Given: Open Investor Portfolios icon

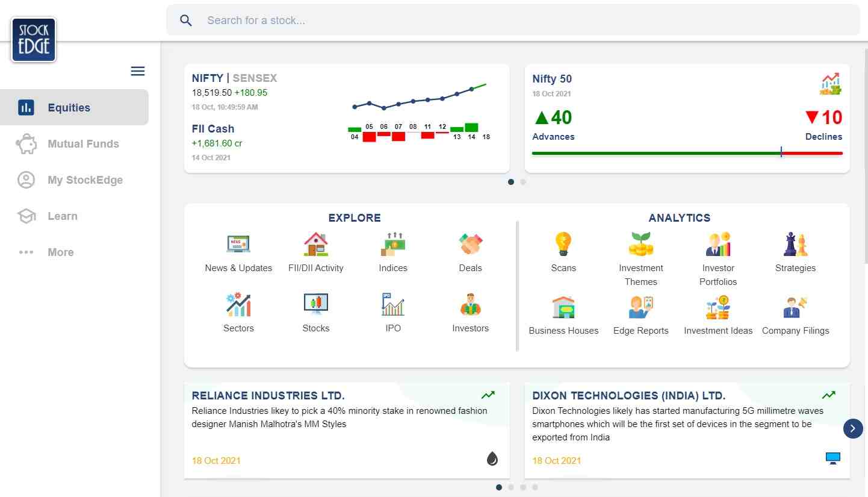Looking at the screenshot, I should pyautogui.click(x=718, y=244).
